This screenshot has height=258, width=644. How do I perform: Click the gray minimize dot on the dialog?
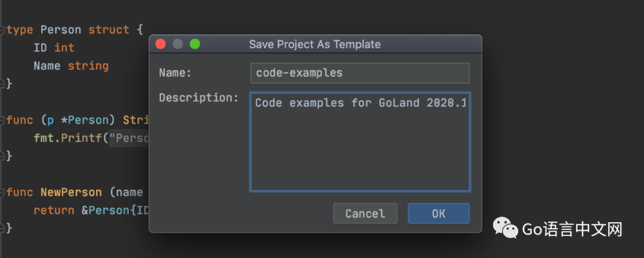pyautogui.click(x=178, y=44)
